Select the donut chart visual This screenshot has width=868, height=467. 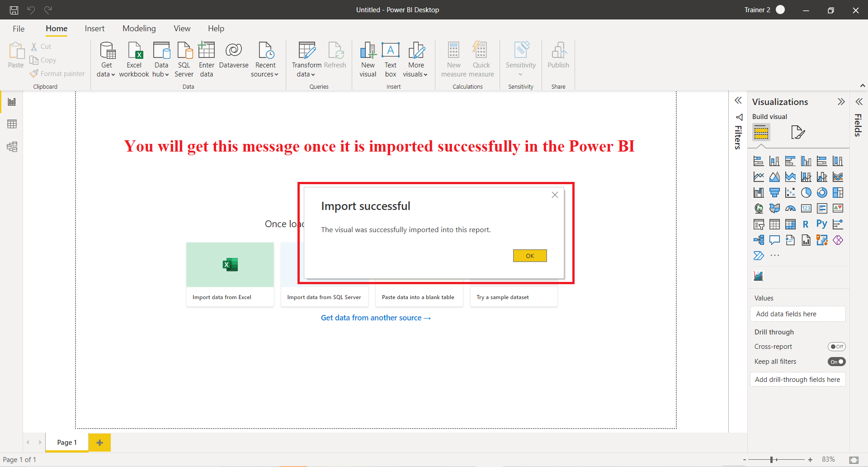822,193
